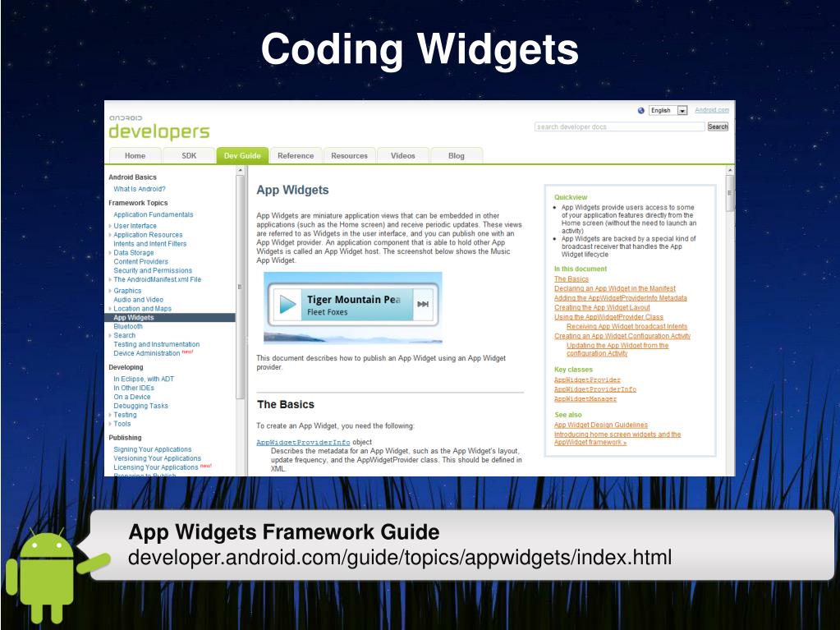Open In Eclipse, with ADT link
This screenshot has height=630, width=840.
coord(144,379)
